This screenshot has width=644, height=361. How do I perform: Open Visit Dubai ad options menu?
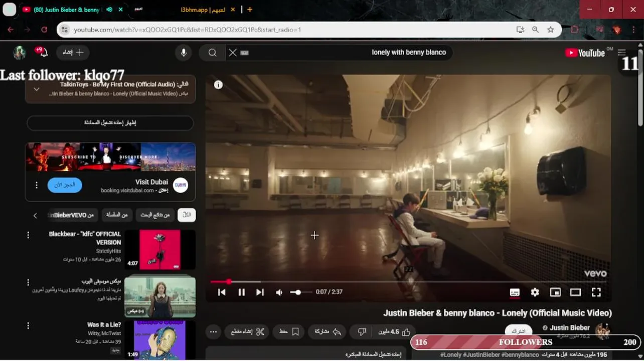tap(37, 186)
